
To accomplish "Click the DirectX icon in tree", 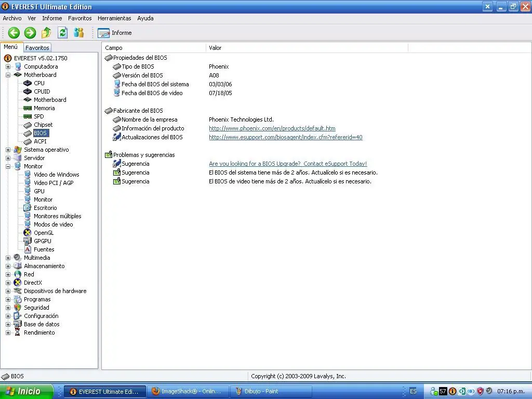I will tap(18, 283).
